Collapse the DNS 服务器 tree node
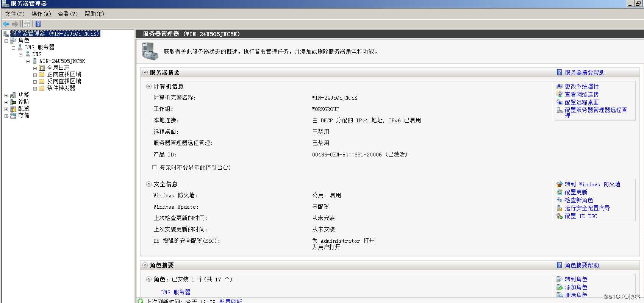The width and height of the screenshot is (644, 303). tap(13, 48)
